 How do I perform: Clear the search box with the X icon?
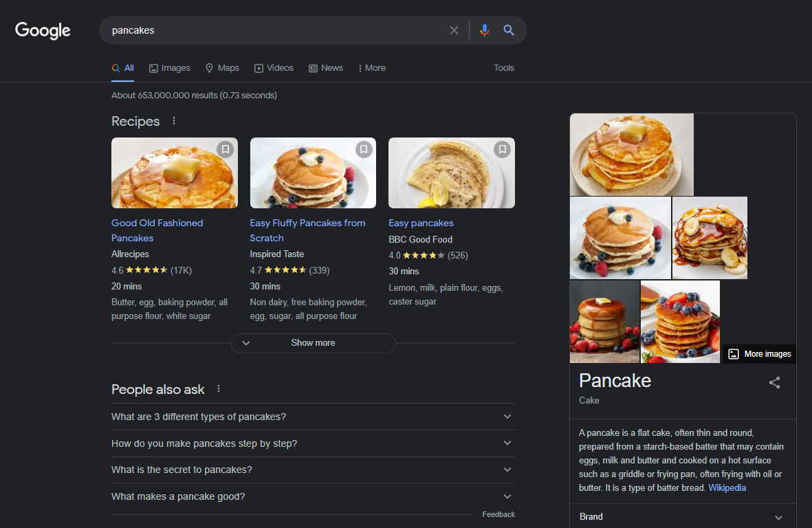tap(454, 30)
